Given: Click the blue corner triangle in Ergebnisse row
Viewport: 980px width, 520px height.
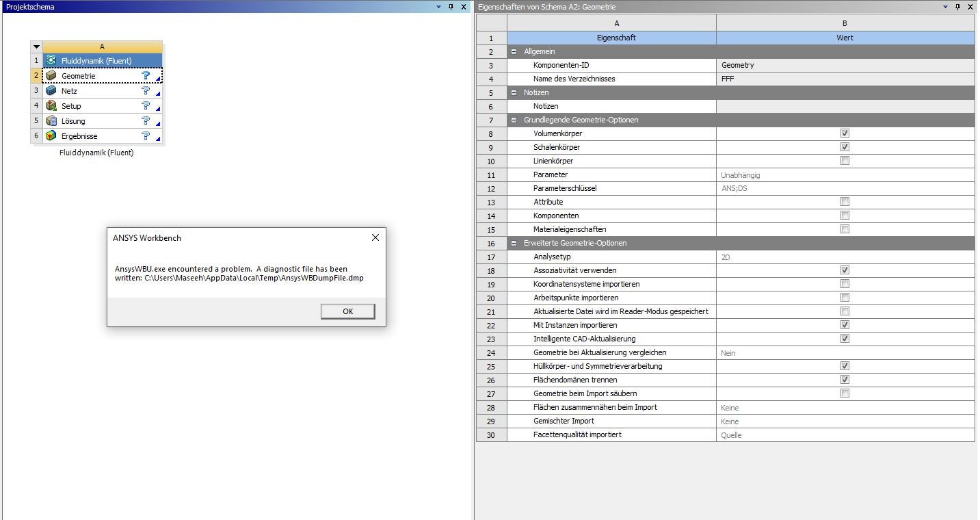Looking at the screenshot, I should pos(159,140).
